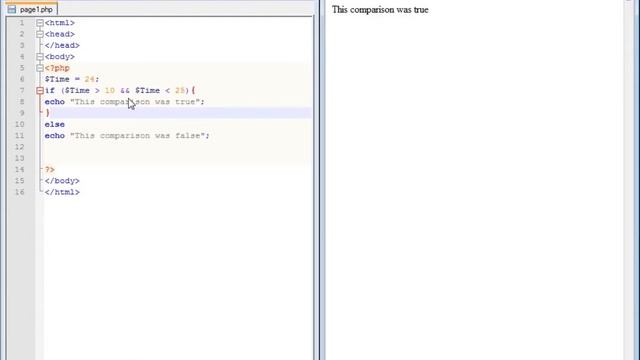Click line number 10 in the gutter
The image size is (640, 360).
point(20,124)
